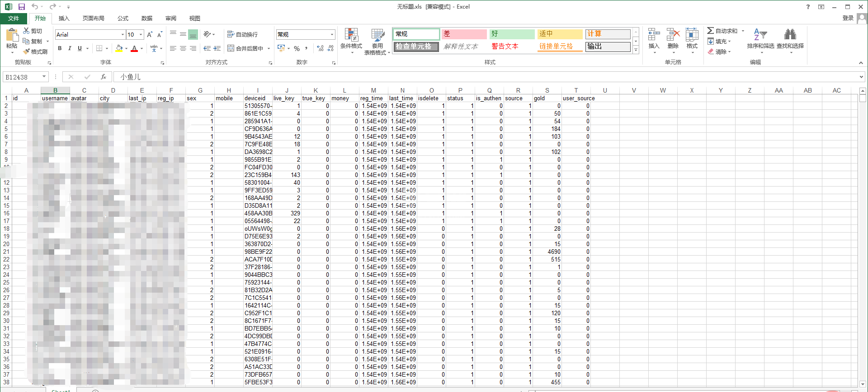Viewport: 868px width, 392px height.
Task: Switch to the 数据 Data tab
Action: coord(147,19)
